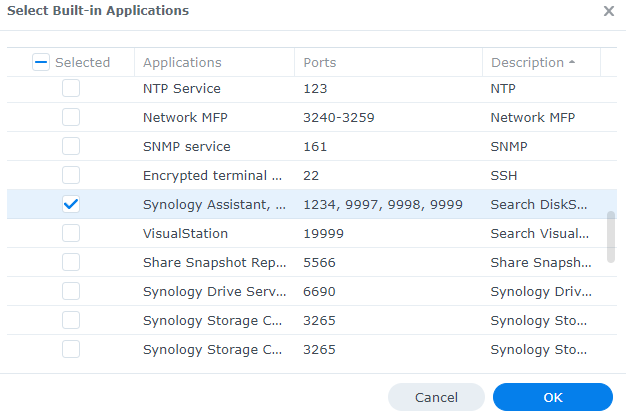The height and width of the screenshot is (418, 626).
Task: Tick the last Synology Storage Console checkbox
Action: point(71,349)
